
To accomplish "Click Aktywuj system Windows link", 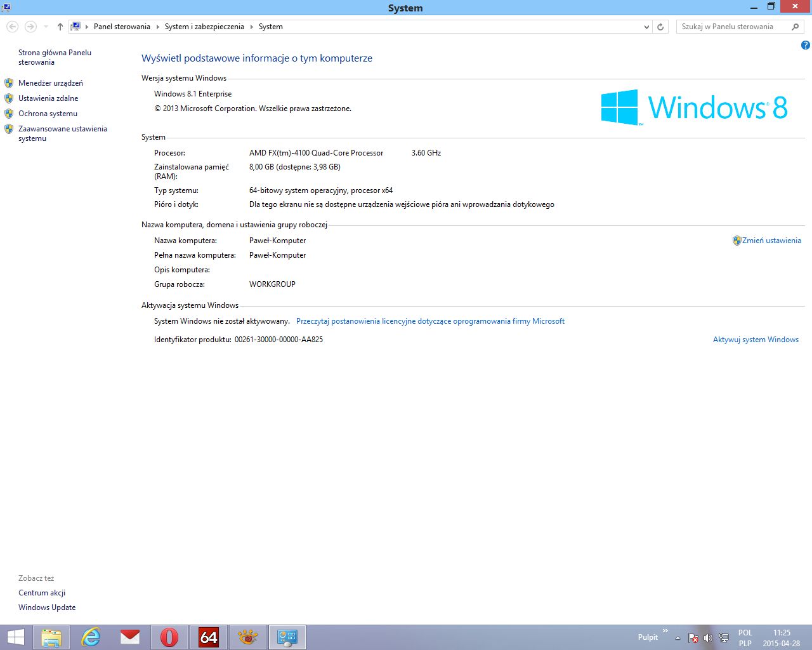I will coord(756,340).
